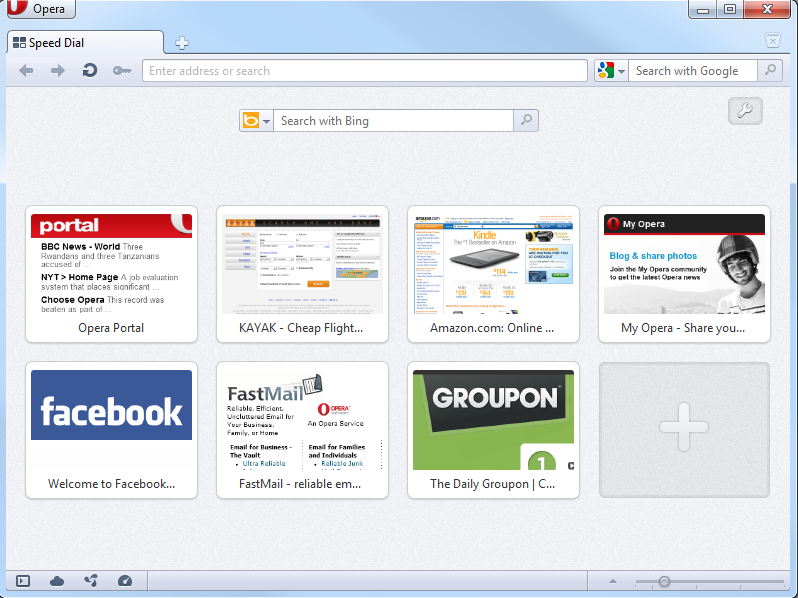Open the My Opera speed dial
The width and height of the screenshot is (798, 598).
(684, 274)
